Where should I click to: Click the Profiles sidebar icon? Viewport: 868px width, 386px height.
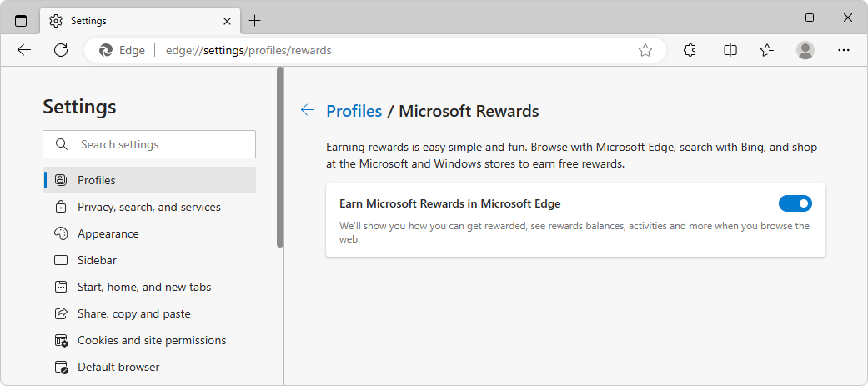click(61, 180)
